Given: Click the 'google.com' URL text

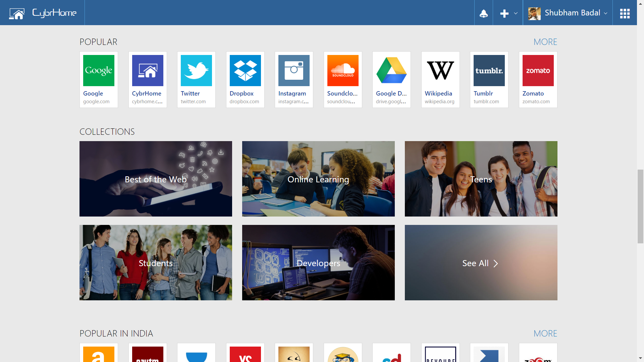Looking at the screenshot, I should [96, 102].
